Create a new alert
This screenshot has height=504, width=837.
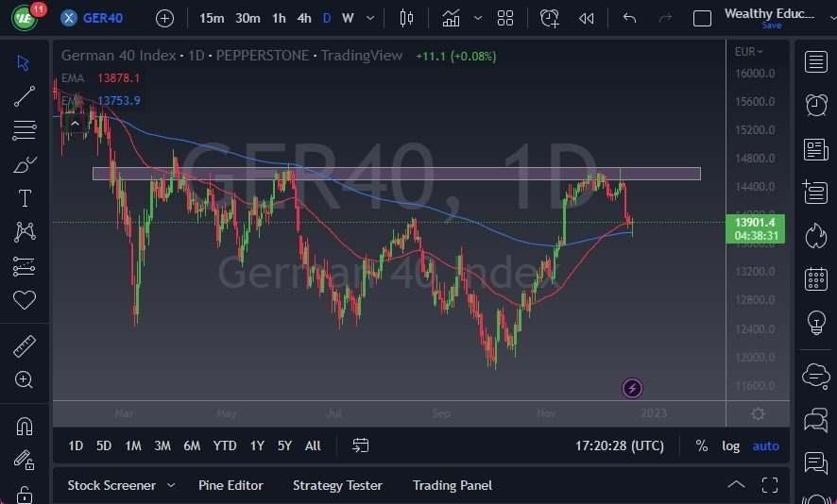tap(549, 19)
